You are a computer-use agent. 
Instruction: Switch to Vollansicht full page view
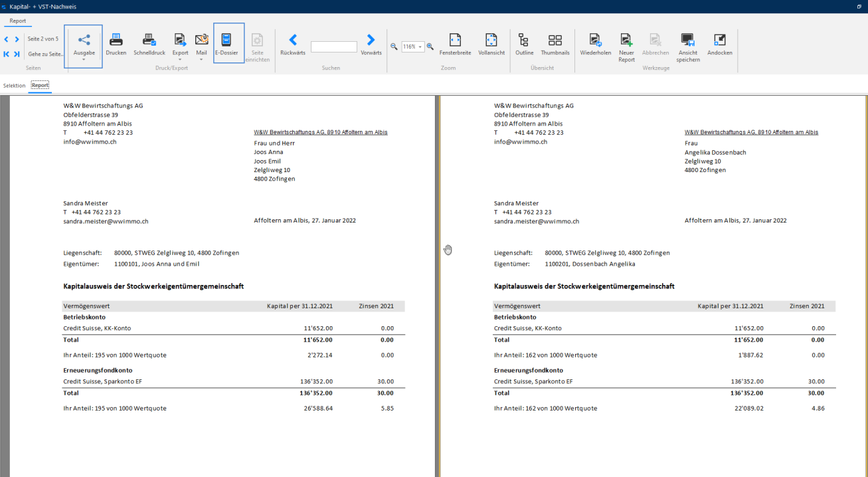491,45
